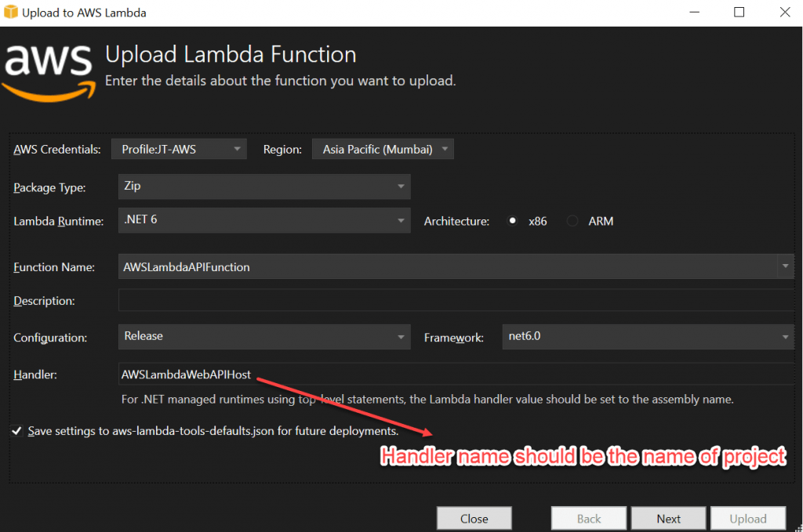Expand the Package Type Zip dropdown
This screenshot has width=803, height=532.
tap(264, 186)
